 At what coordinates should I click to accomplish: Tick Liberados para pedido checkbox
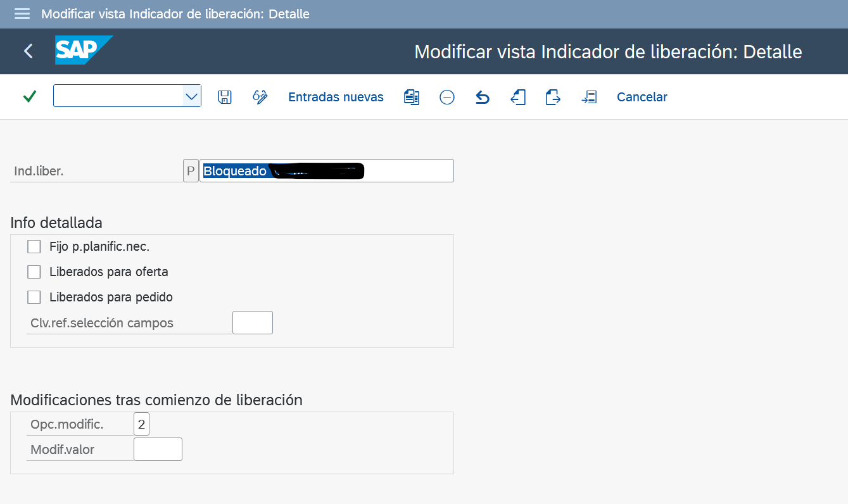[34, 297]
